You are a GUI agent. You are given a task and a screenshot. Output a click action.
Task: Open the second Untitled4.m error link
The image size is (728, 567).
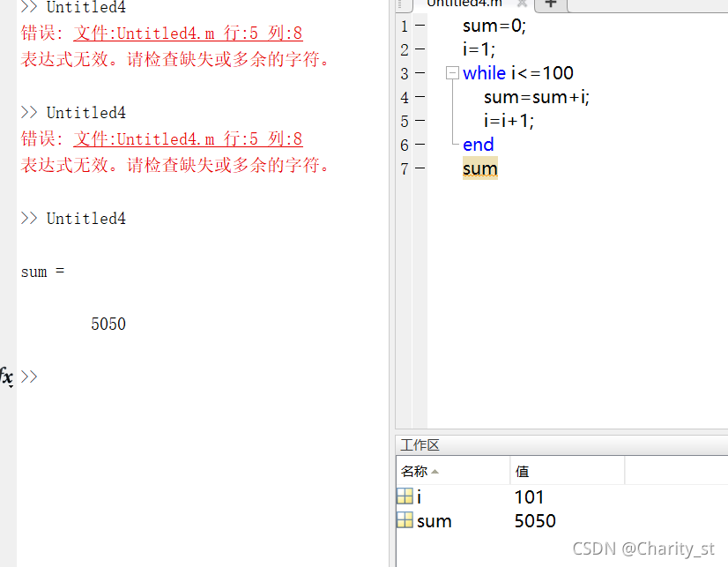(188, 139)
